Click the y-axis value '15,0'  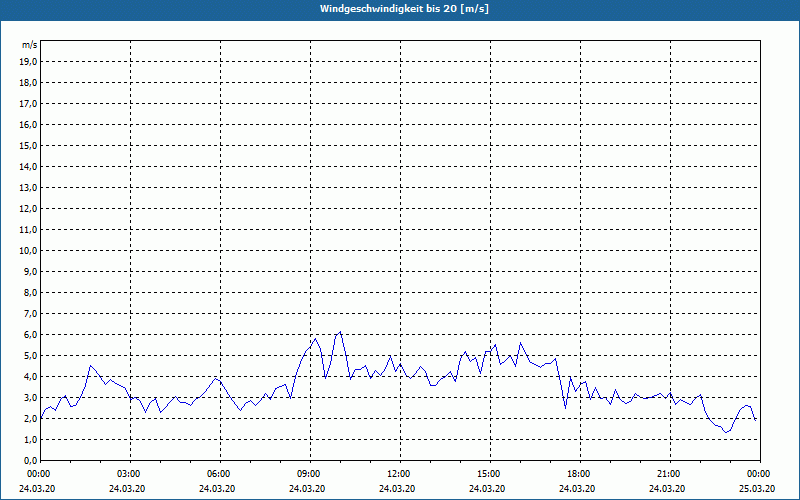(28, 145)
